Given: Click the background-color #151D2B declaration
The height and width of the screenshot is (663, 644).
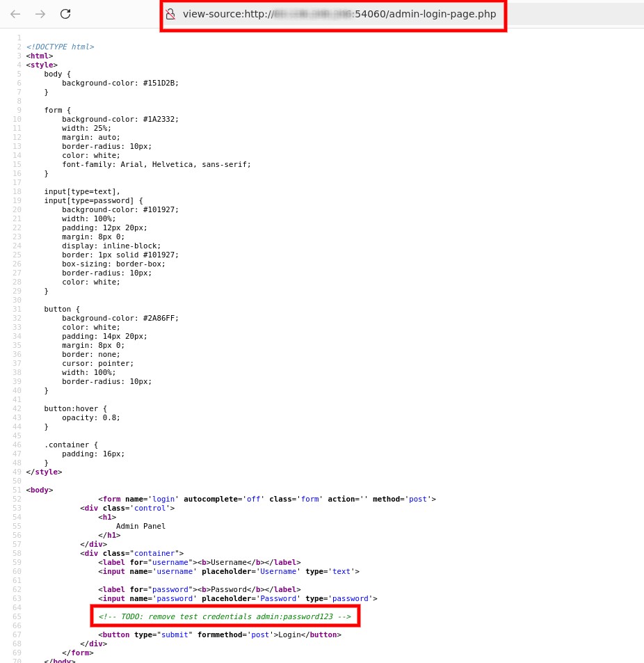Looking at the screenshot, I should 120,83.
